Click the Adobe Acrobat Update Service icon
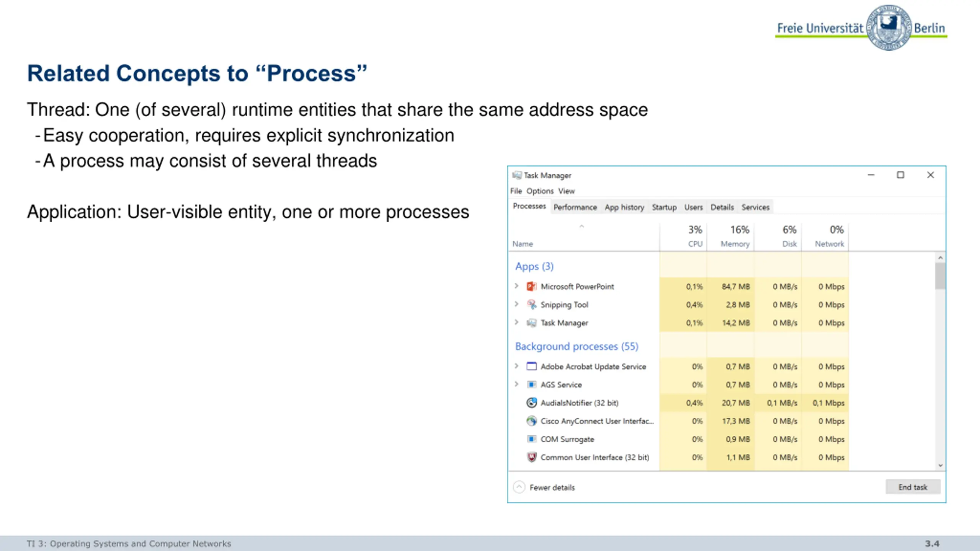The image size is (980, 551). 531,366
